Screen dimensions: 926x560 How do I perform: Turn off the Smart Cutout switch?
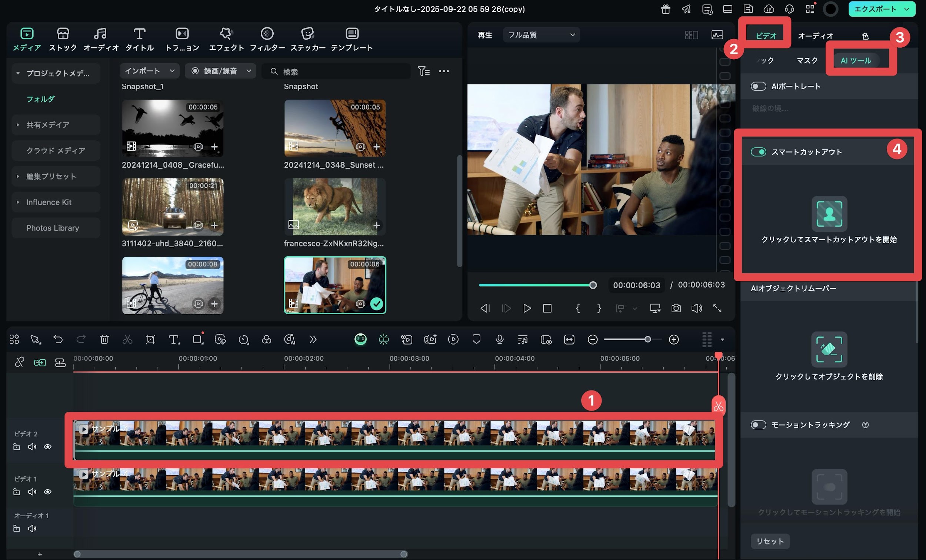tap(758, 152)
